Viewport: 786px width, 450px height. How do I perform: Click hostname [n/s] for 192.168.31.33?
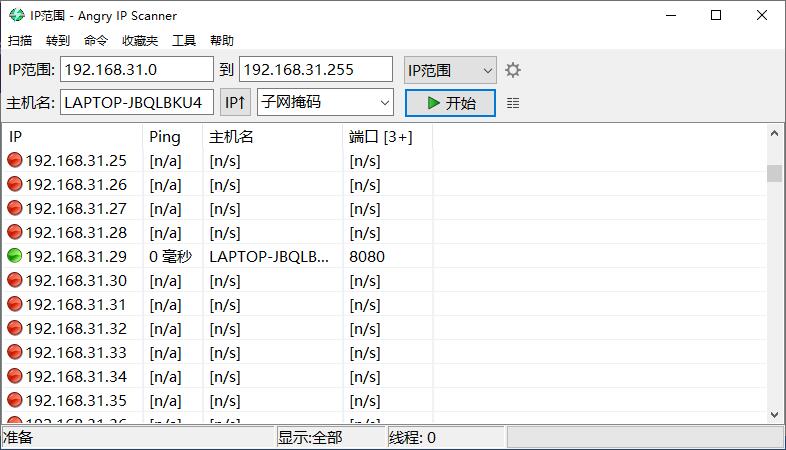click(x=225, y=353)
